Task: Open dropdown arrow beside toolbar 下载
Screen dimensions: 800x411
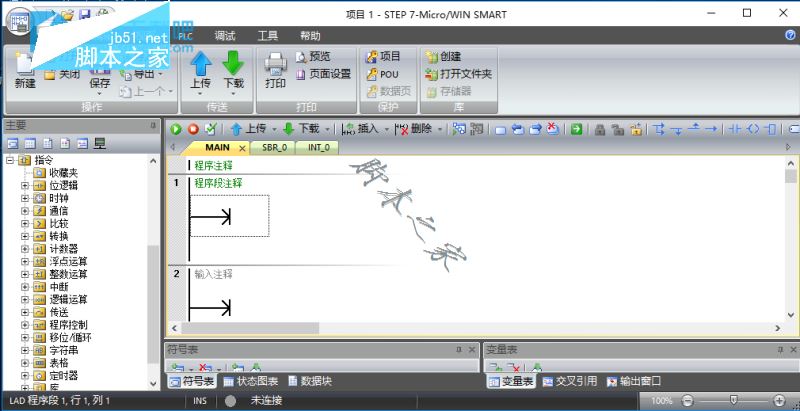Action: (327, 130)
